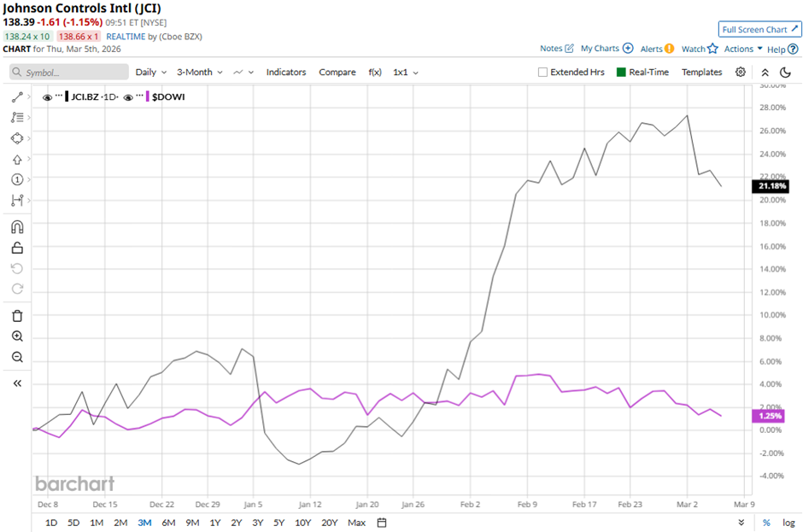Select the trend line drawing tool
This screenshot has height=532, width=803.
(17, 97)
